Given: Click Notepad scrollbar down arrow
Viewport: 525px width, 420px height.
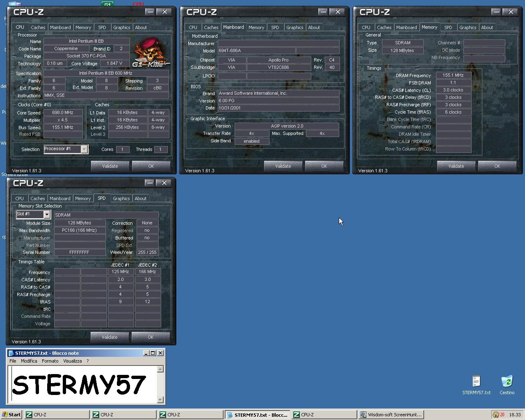Looking at the screenshot, I should [x=160, y=400].
